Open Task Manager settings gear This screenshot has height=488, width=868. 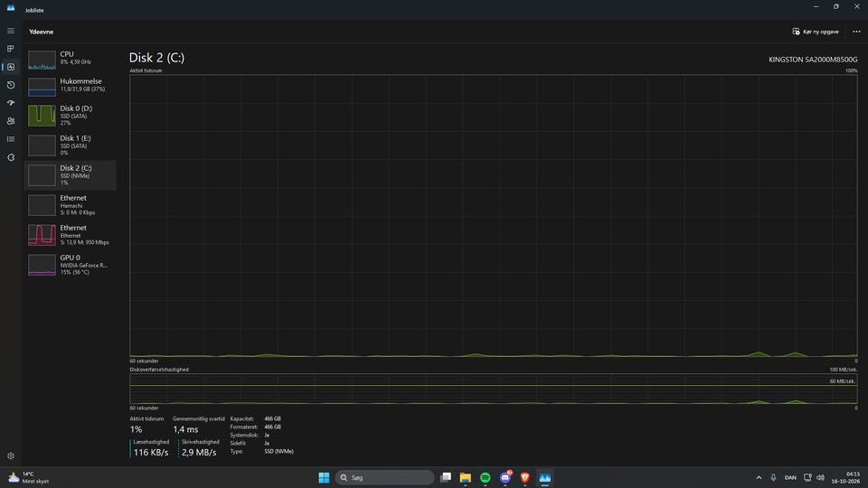click(11, 455)
